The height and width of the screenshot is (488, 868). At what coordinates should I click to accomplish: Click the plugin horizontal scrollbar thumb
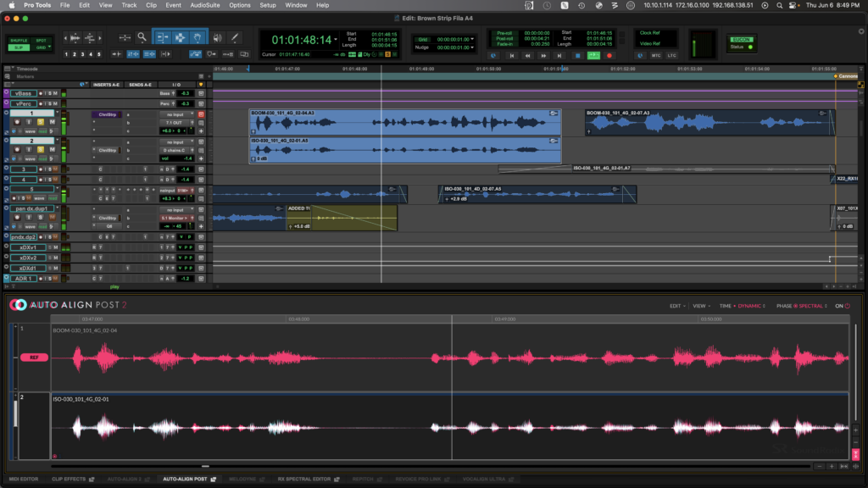point(205,467)
